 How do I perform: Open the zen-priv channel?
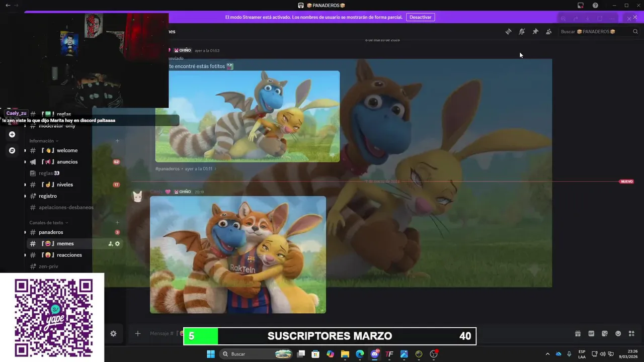(74, 266)
